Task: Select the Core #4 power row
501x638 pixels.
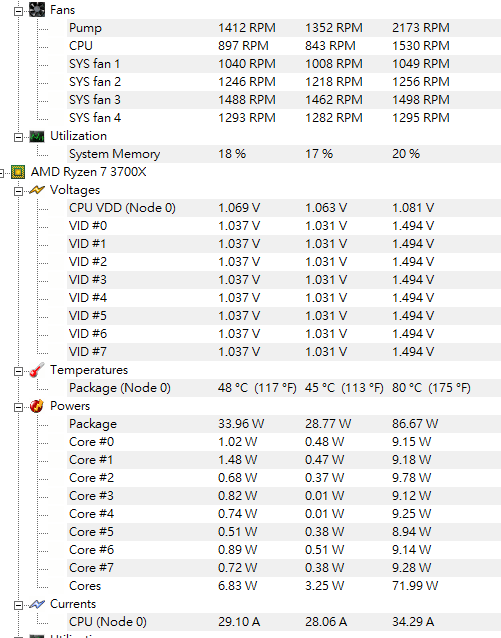Action: point(284,514)
